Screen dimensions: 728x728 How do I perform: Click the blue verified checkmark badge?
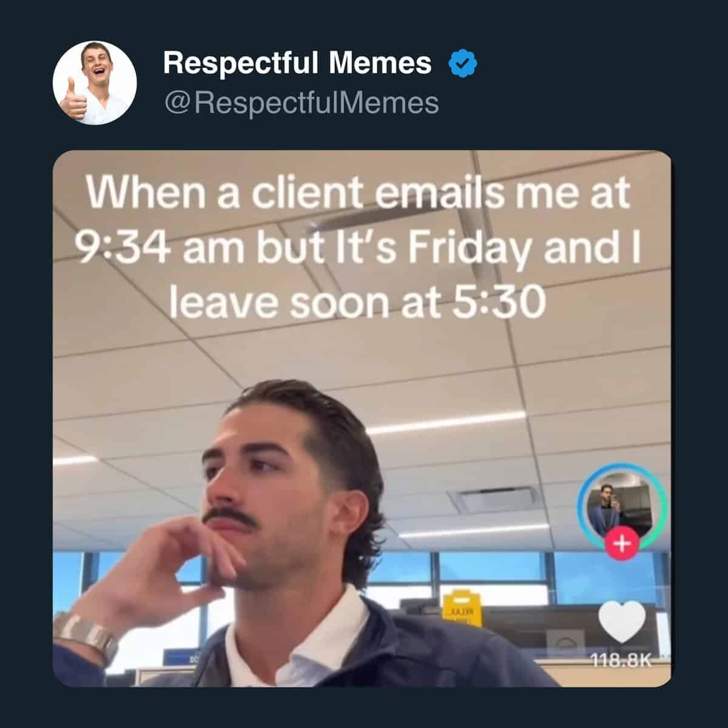tap(463, 63)
